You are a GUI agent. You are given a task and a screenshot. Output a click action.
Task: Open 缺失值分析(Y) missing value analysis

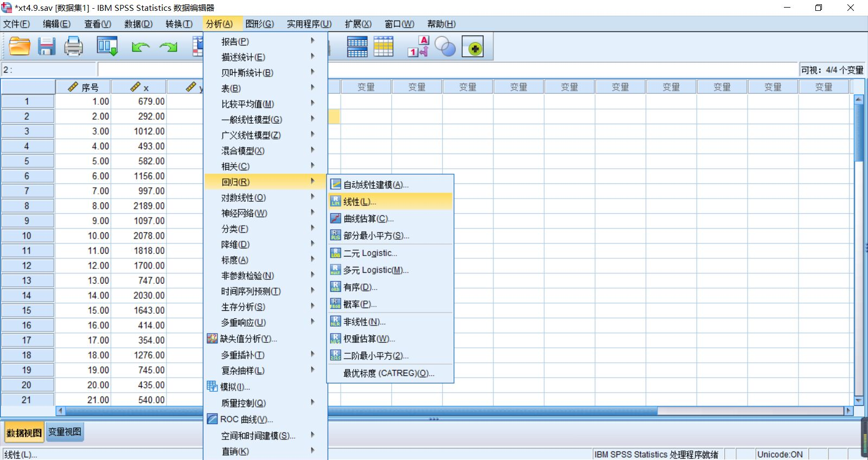tap(265, 338)
